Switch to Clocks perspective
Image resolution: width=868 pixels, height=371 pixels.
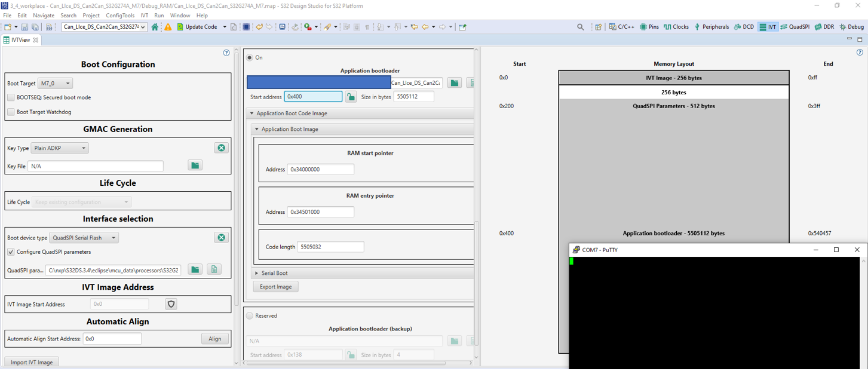[x=676, y=27]
